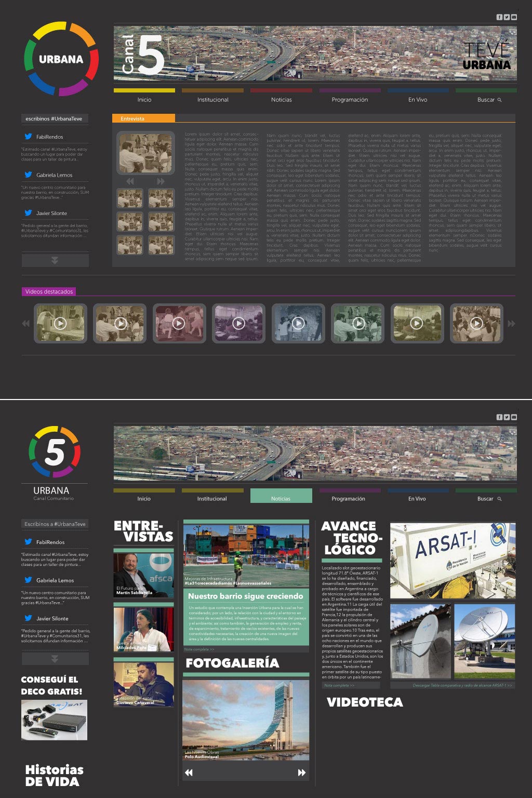
Task: Advance the Entrevista photo gallery with the right arrow
Action: pyautogui.click(x=161, y=181)
